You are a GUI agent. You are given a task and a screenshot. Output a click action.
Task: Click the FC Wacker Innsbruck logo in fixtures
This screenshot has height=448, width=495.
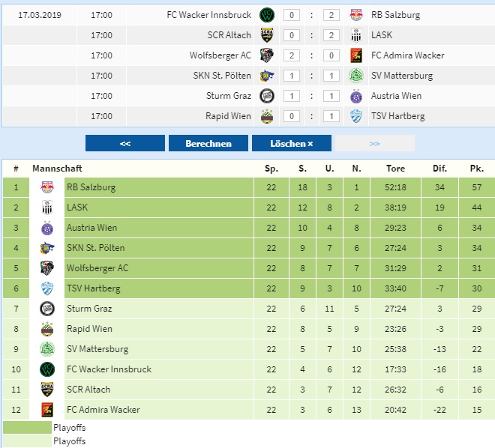click(267, 15)
